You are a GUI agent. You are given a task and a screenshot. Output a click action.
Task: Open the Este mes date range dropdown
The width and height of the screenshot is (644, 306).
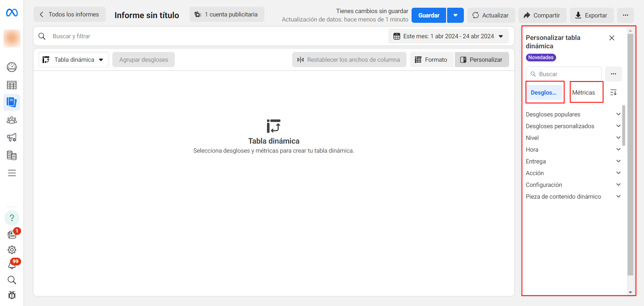(x=449, y=36)
